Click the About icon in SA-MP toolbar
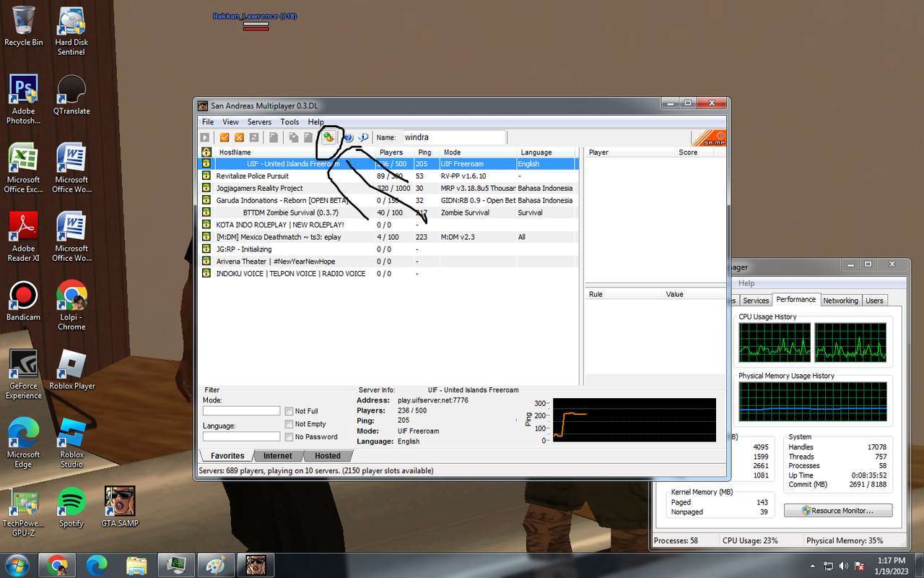The height and width of the screenshot is (578, 924). 363,137
